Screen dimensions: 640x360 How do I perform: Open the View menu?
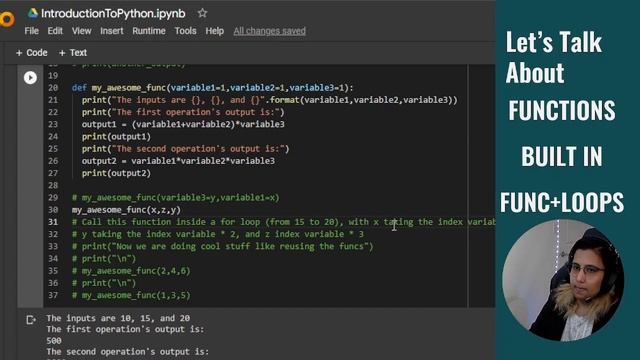82,31
